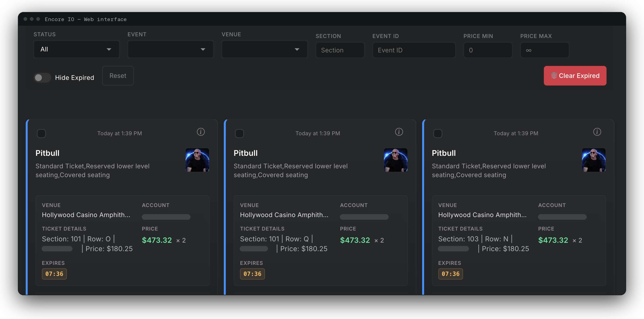Image resolution: width=644 pixels, height=319 pixels.
Task: Focus the Price Max input field
Action: click(545, 50)
